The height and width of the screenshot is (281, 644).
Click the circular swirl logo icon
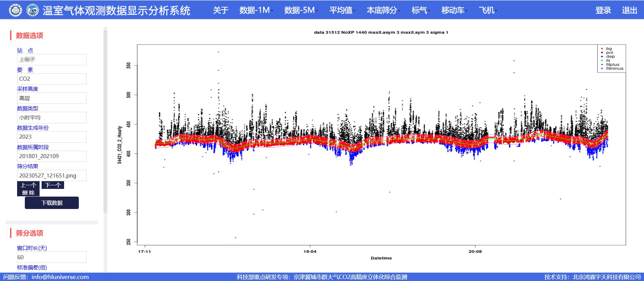click(x=15, y=10)
